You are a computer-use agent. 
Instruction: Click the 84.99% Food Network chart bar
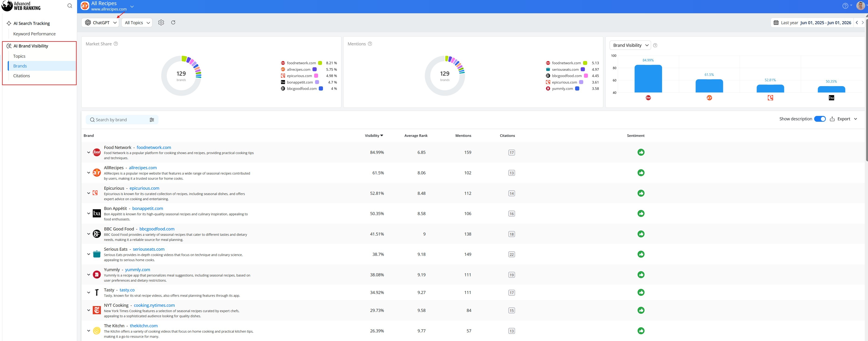(x=648, y=79)
